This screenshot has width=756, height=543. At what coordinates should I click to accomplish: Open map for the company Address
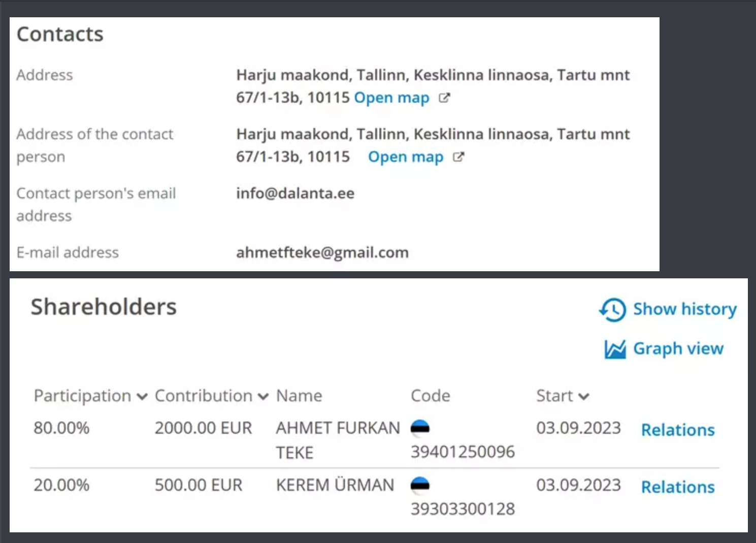coord(391,98)
